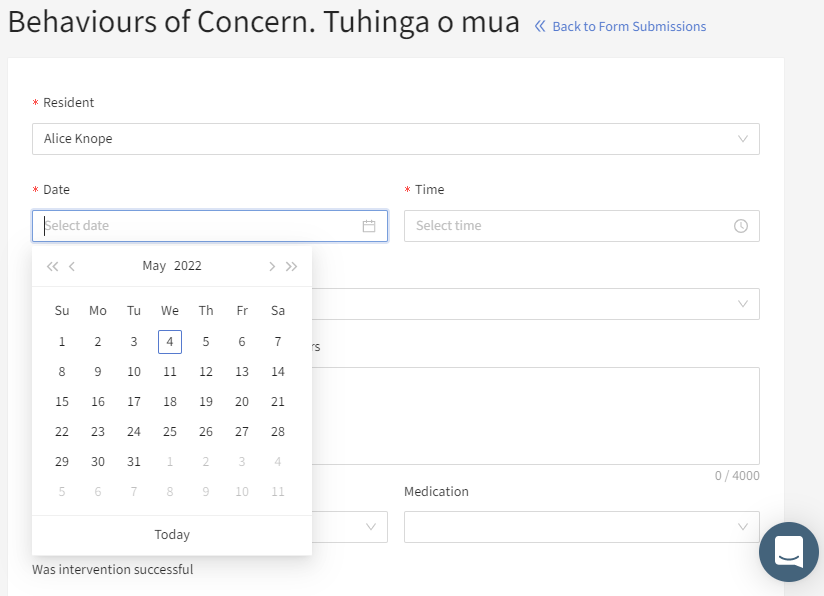Viewport: 824px width, 596px height.
Task: Choose Today in the date picker
Action: (x=172, y=535)
